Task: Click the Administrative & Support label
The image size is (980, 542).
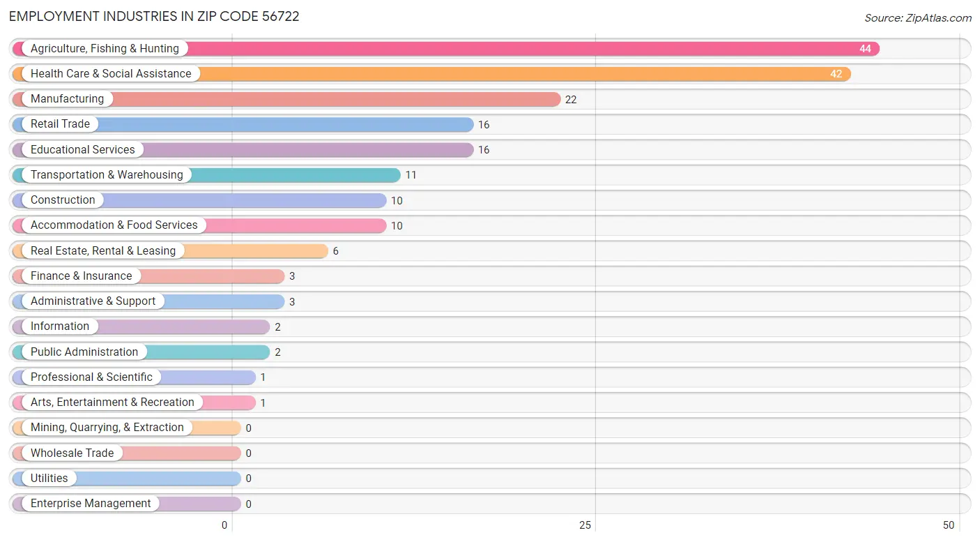Action: tap(93, 301)
